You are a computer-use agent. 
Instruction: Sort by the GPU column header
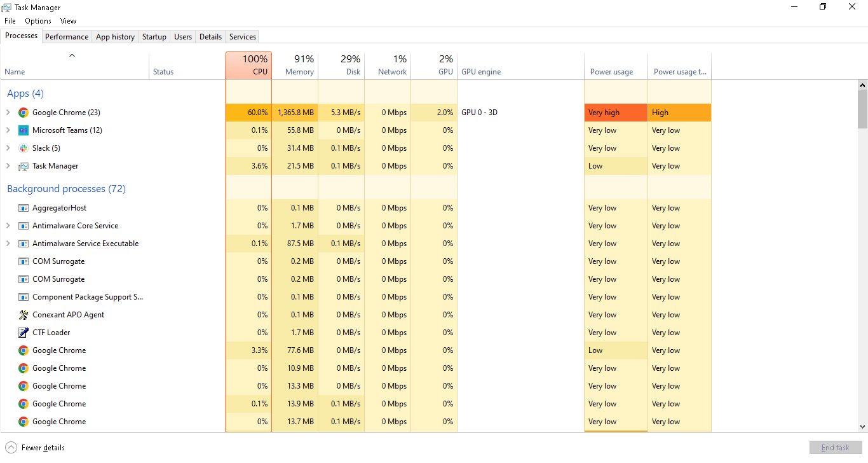[x=434, y=66]
